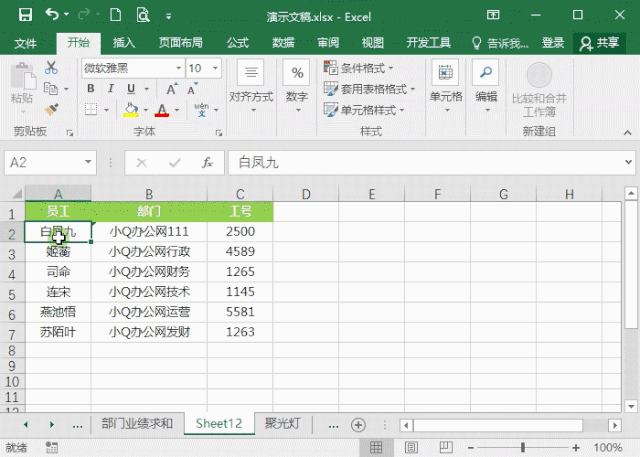
Task: Click 共享 share button
Action: click(599, 43)
